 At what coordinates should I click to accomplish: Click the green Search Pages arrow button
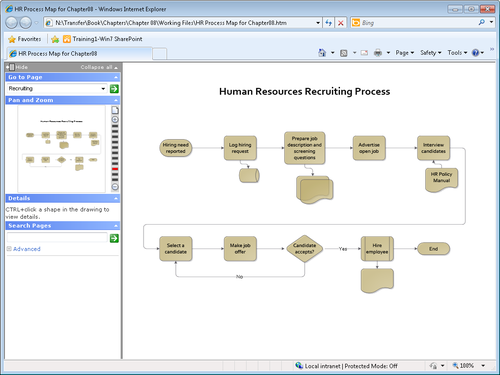pyautogui.click(x=114, y=238)
